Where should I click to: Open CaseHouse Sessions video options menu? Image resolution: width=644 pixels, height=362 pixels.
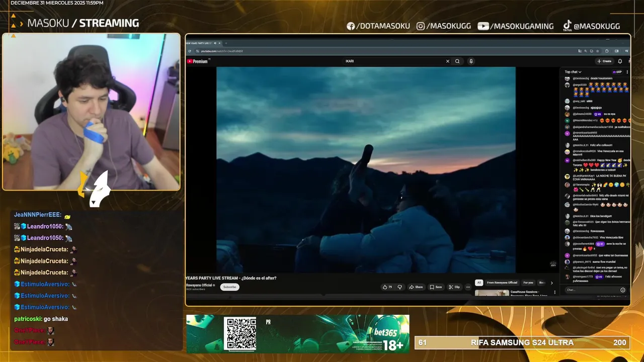coord(555,292)
